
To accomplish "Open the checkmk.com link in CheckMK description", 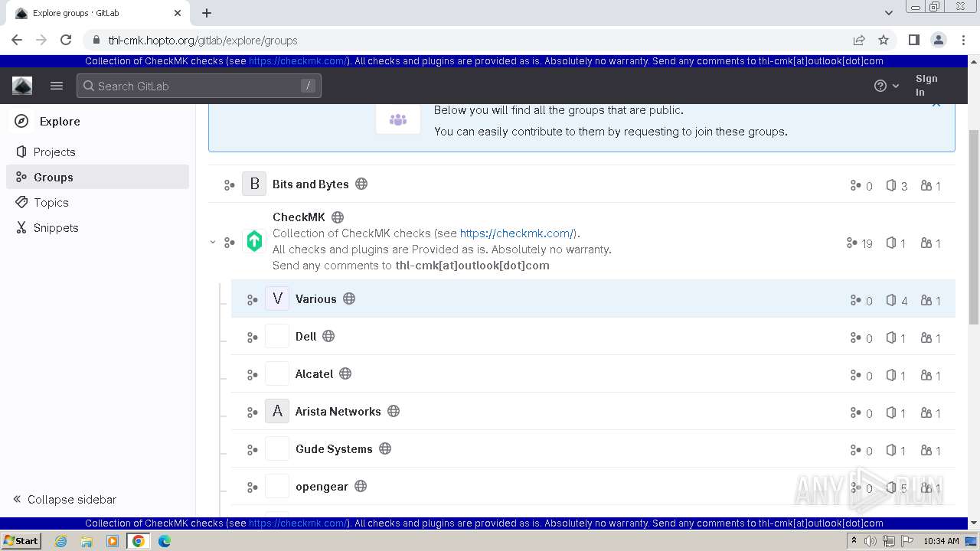I will (x=518, y=233).
